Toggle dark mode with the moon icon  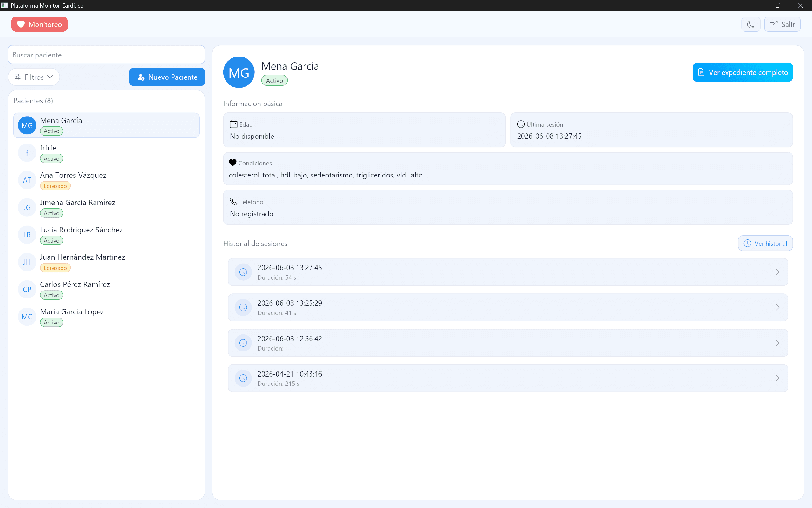click(750, 24)
